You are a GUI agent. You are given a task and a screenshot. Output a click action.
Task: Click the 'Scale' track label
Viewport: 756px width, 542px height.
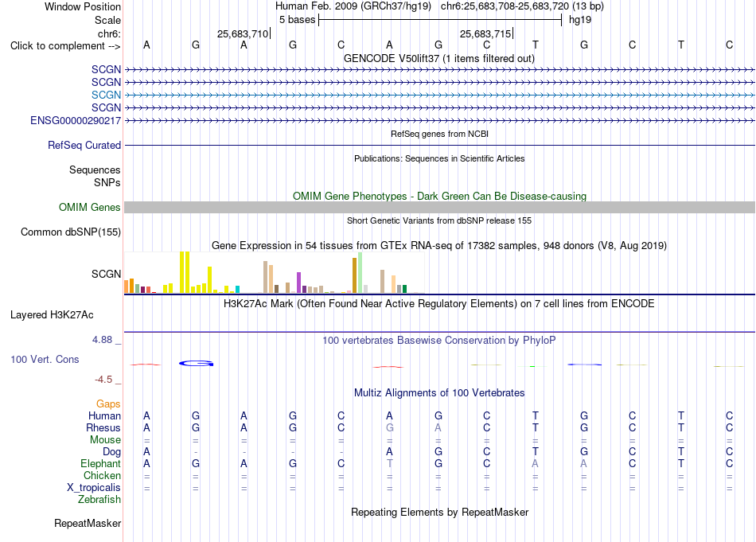tap(107, 20)
